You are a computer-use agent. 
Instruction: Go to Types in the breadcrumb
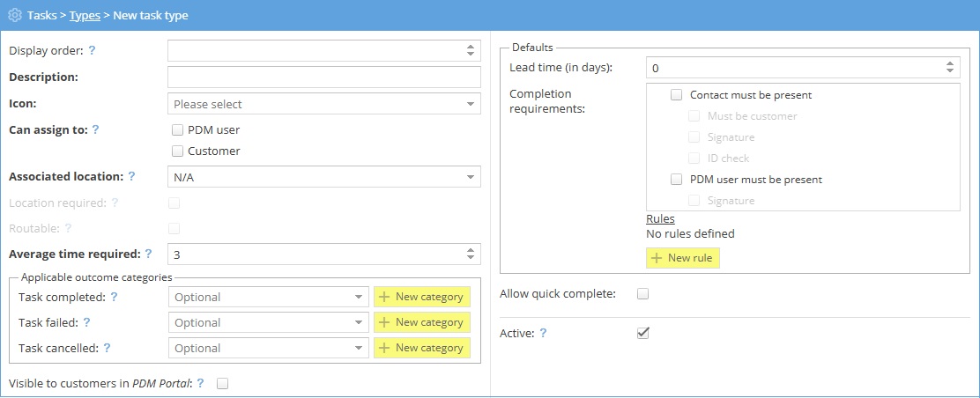84,16
